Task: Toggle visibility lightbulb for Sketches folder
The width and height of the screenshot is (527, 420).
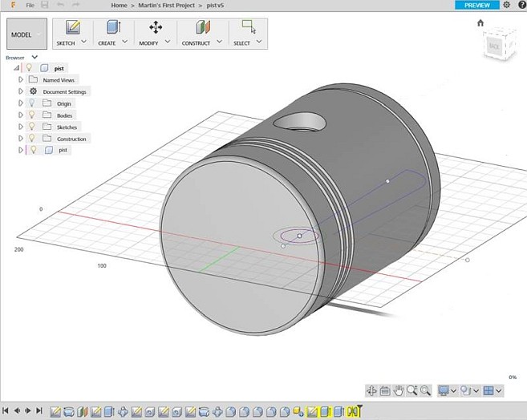Action: click(x=32, y=127)
